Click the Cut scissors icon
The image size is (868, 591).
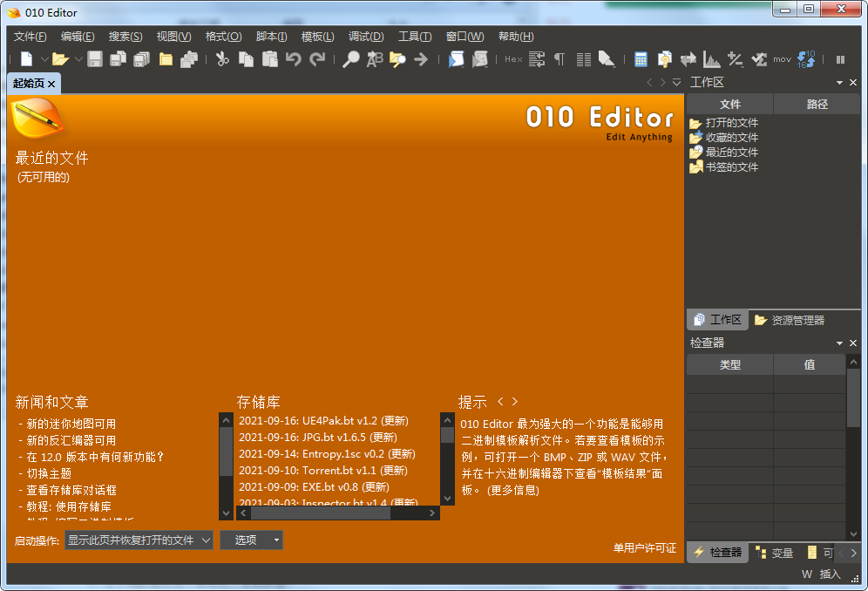pos(222,58)
